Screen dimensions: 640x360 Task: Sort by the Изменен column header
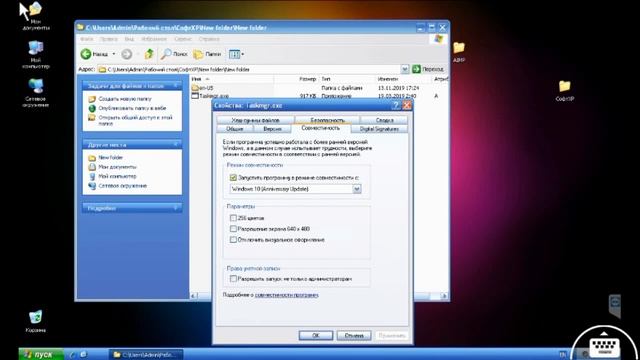tap(403, 79)
